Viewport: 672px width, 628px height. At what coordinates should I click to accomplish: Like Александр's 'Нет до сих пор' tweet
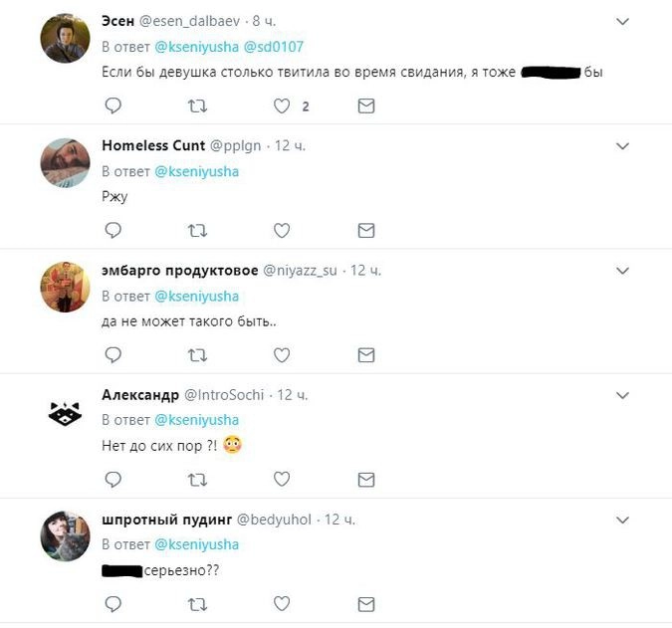click(x=282, y=479)
